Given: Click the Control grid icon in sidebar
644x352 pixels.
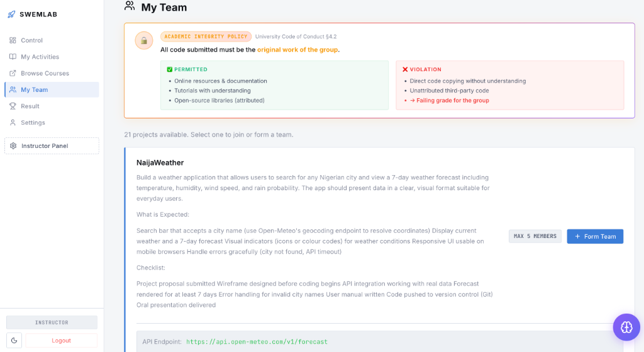Looking at the screenshot, I should click(13, 40).
